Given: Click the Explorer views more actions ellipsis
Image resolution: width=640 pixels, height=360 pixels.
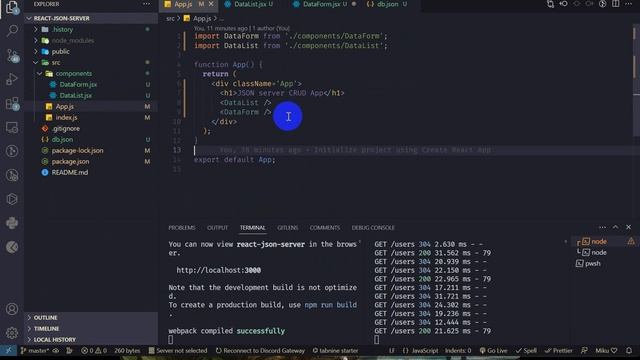Looking at the screenshot, I should point(146,4).
